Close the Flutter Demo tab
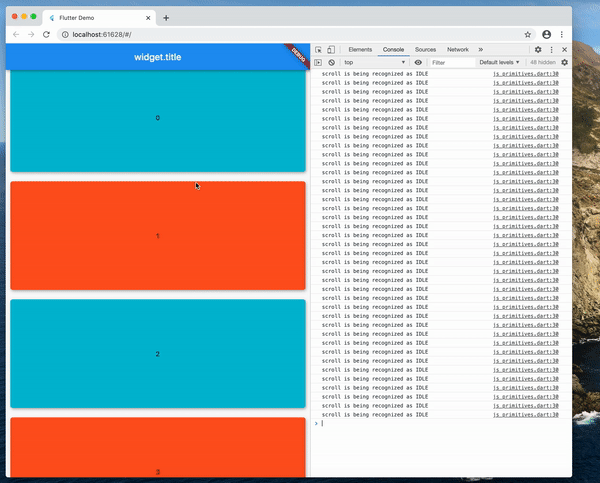 (148, 18)
